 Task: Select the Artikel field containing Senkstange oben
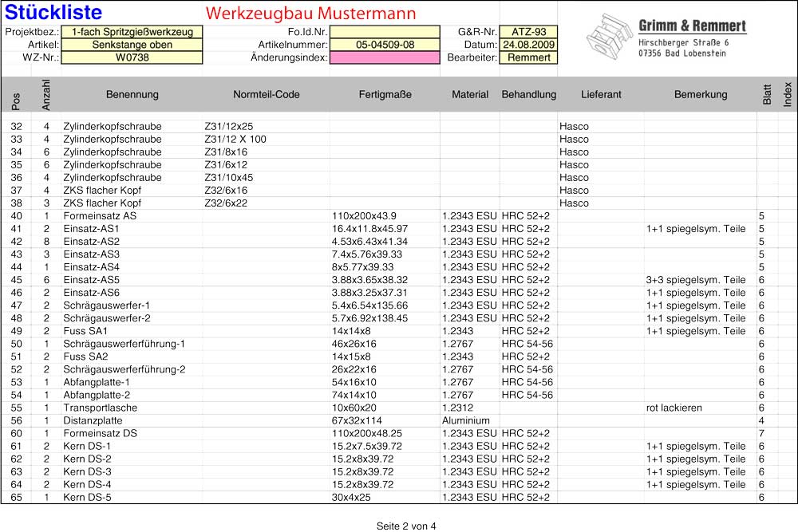[x=132, y=45]
